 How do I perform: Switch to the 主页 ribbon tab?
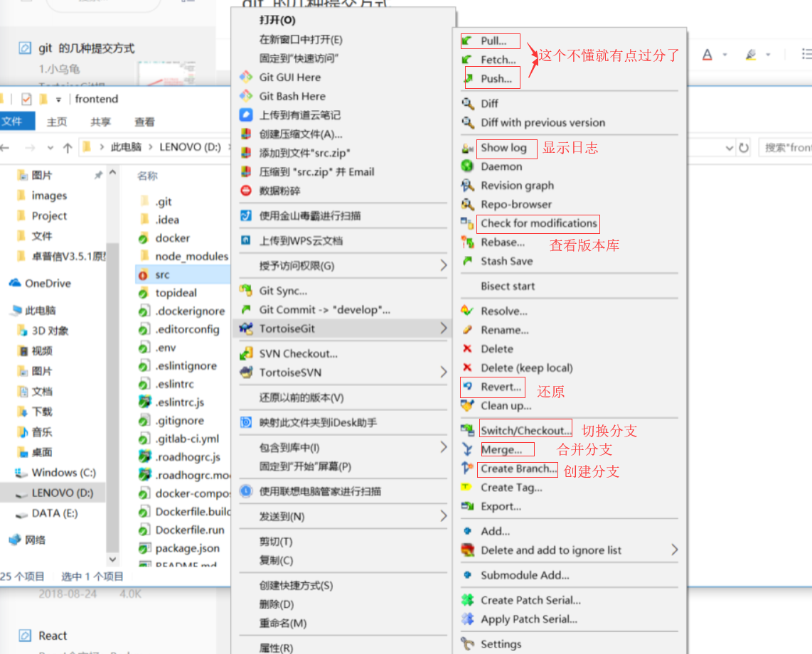57,122
